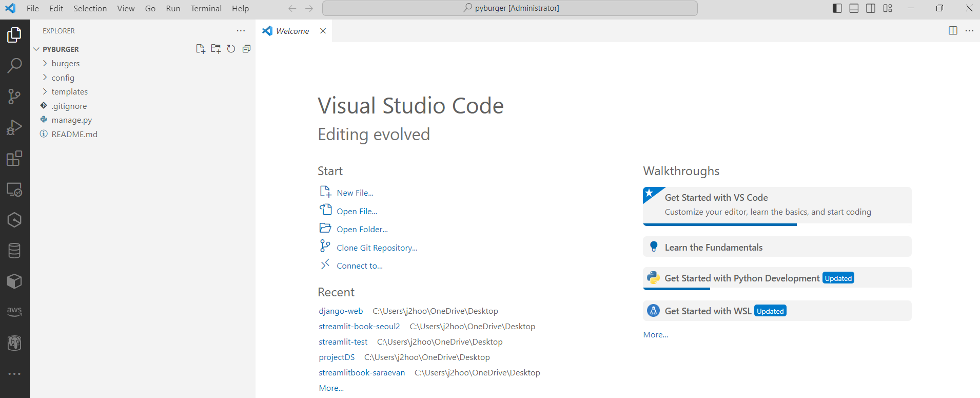Open the Edit menu
The image size is (980, 398).
tap(56, 8)
